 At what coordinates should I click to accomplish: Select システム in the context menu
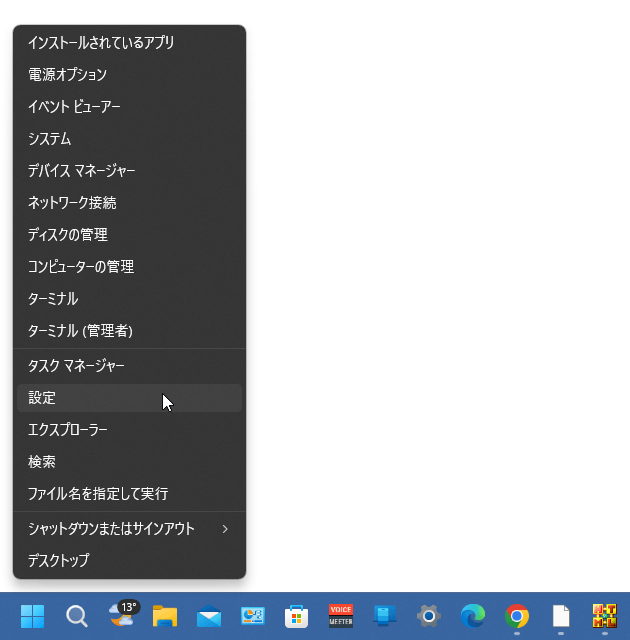(x=129, y=139)
